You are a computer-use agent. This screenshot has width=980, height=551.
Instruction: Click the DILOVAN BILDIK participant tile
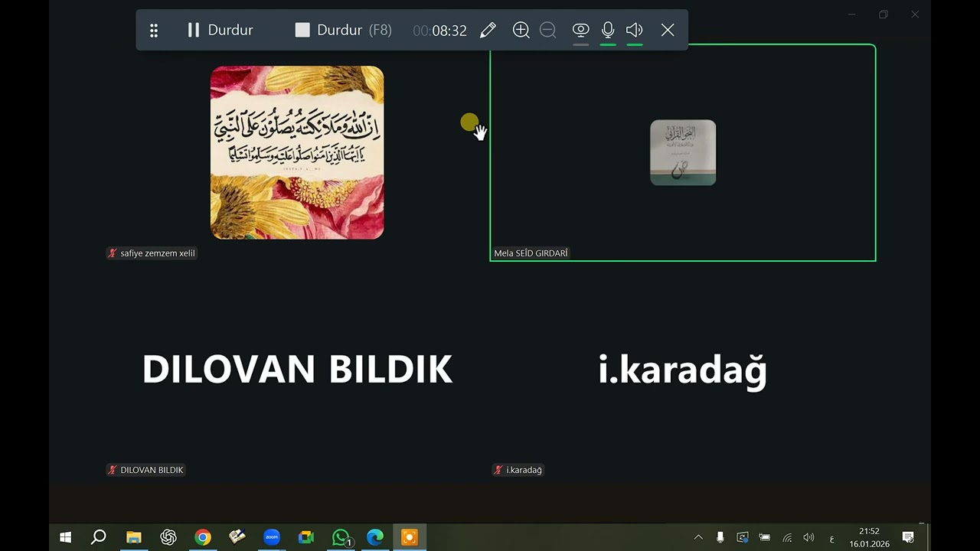point(297,369)
